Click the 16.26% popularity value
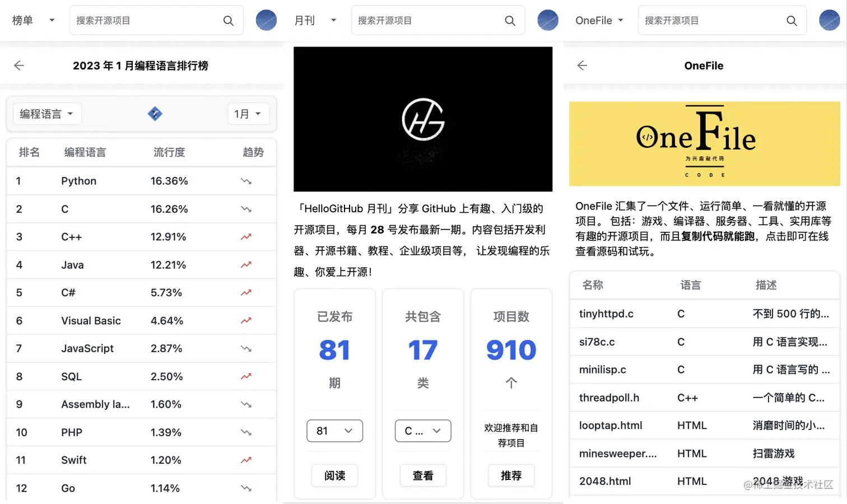 pyautogui.click(x=169, y=209)
